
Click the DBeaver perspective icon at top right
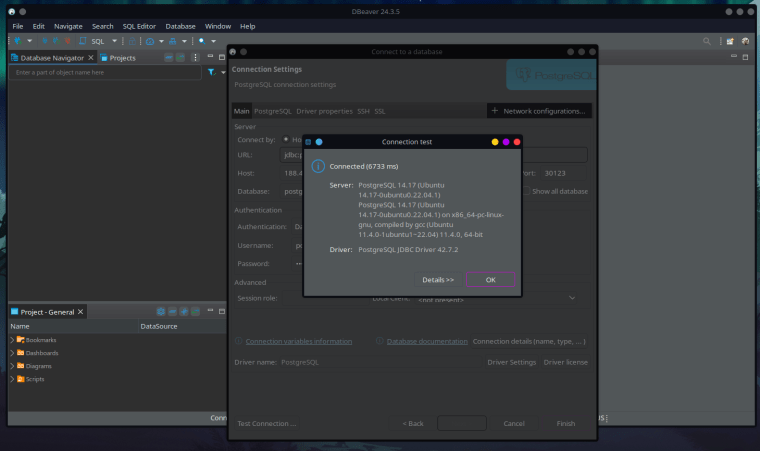(745, 42)
